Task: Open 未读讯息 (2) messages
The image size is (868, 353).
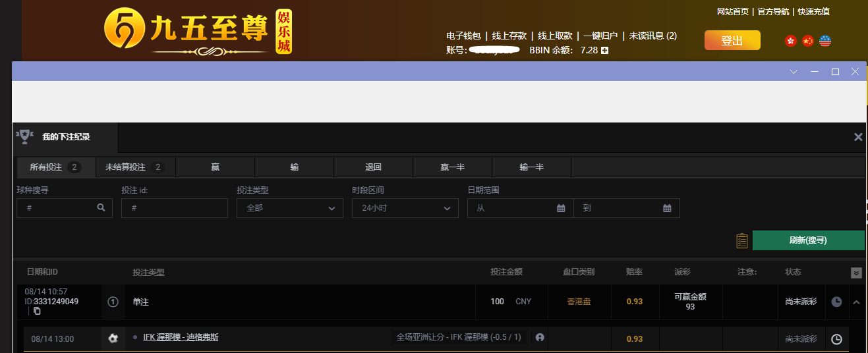Action: tap(653, 36)
